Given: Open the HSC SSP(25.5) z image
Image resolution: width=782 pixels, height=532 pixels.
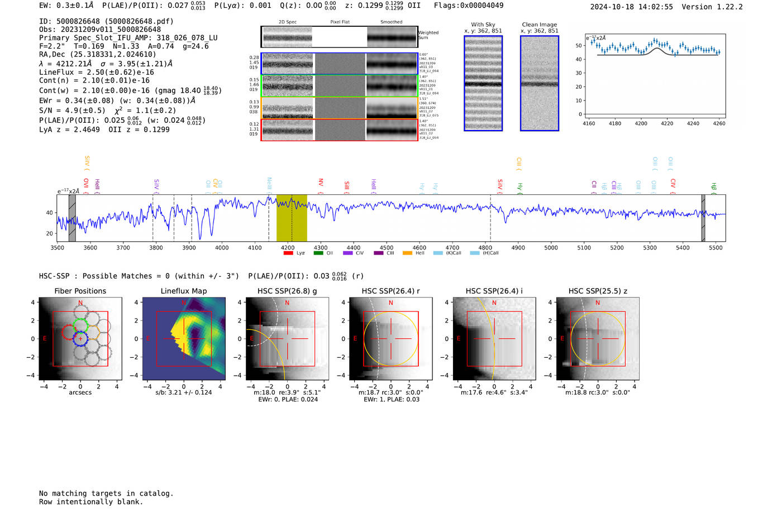Looking at the screenshot, I should pos(598,338).
